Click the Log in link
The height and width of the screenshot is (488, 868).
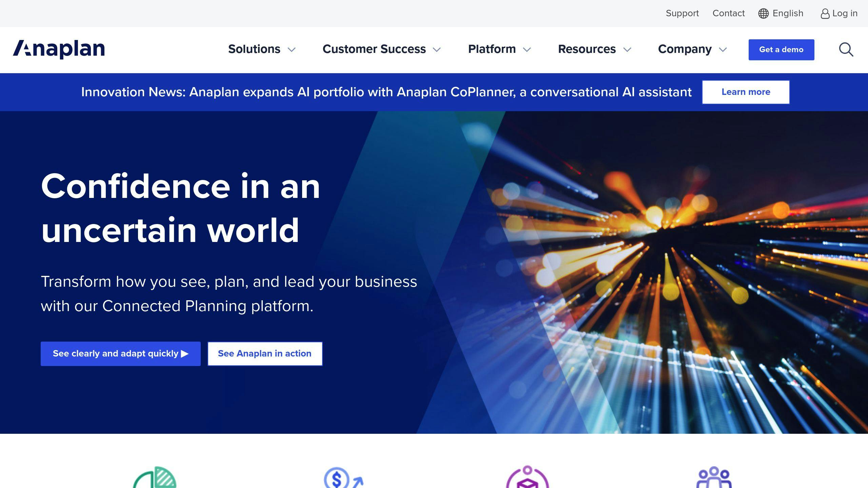(x=845, y=14)
